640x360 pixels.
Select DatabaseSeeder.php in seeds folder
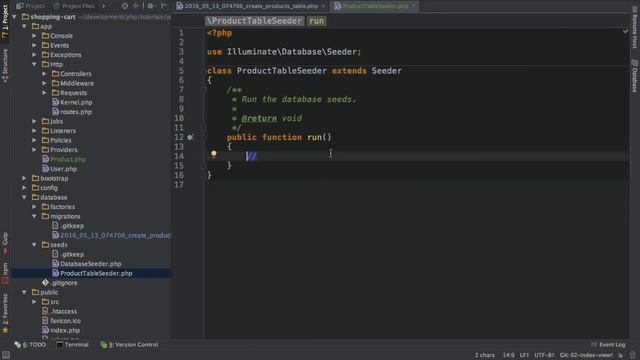pyautogui.click(x=91, y=264)
